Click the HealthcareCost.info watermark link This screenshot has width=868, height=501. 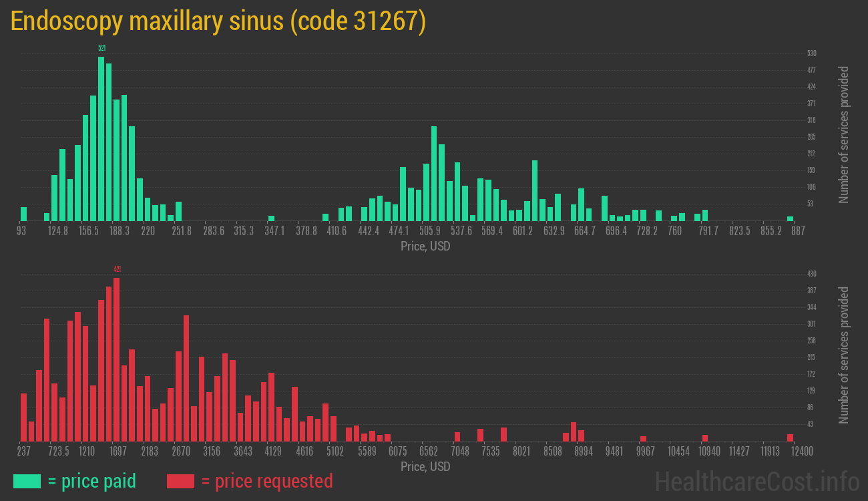click(x=756, y=481)
